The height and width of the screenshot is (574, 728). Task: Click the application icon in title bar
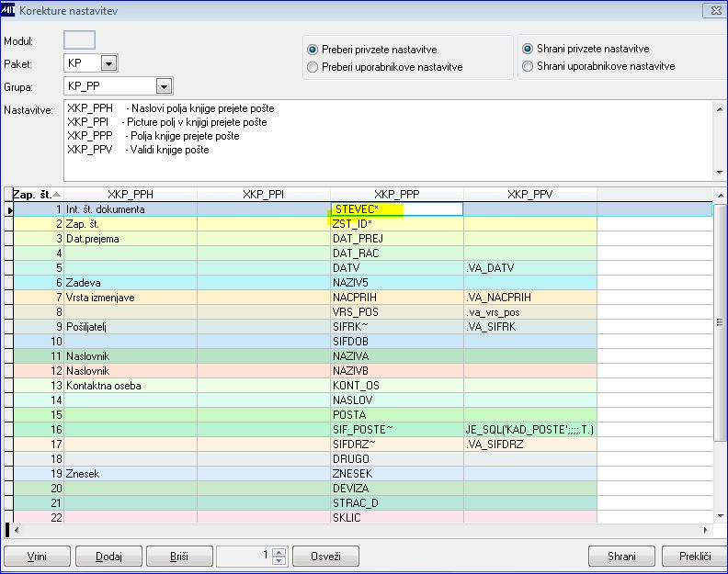9,10
